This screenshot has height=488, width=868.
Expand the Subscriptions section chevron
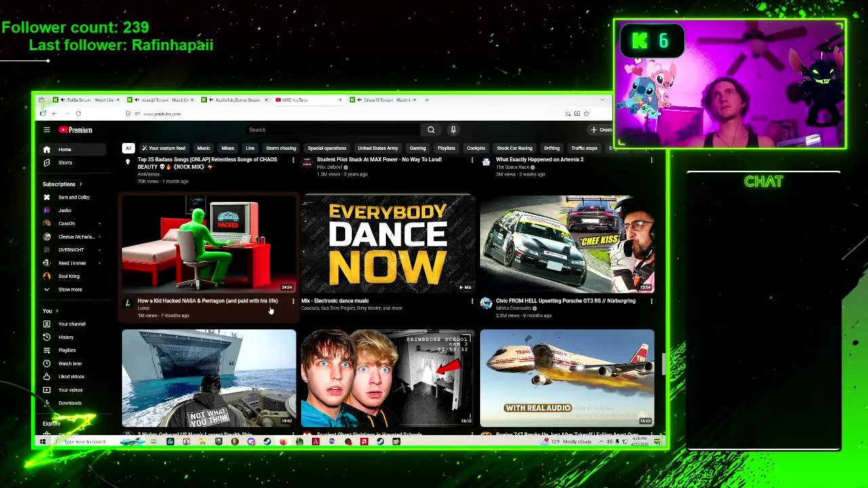point(80,184)
